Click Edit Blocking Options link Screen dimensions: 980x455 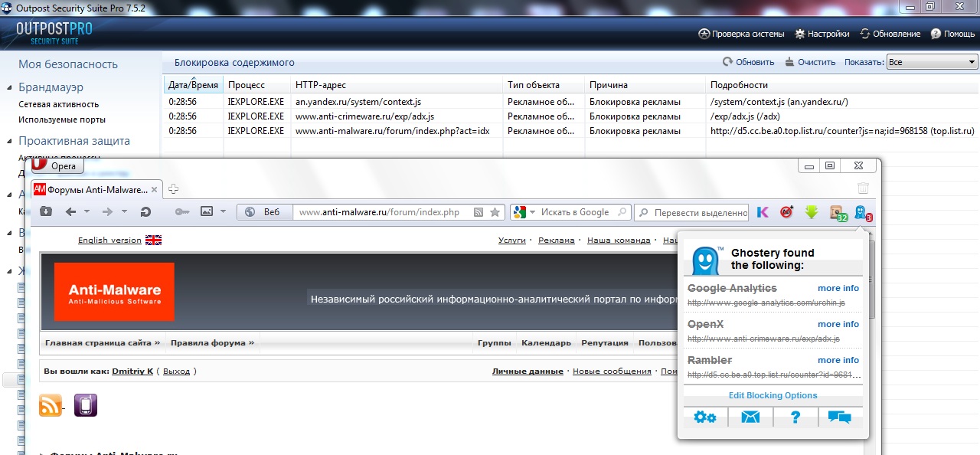pos(773,395)
